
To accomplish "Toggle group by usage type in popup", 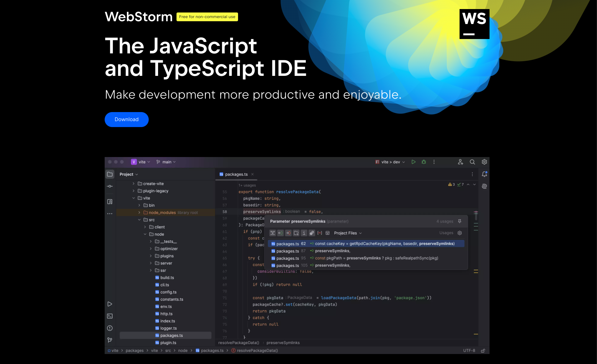I will pos(273,233).
